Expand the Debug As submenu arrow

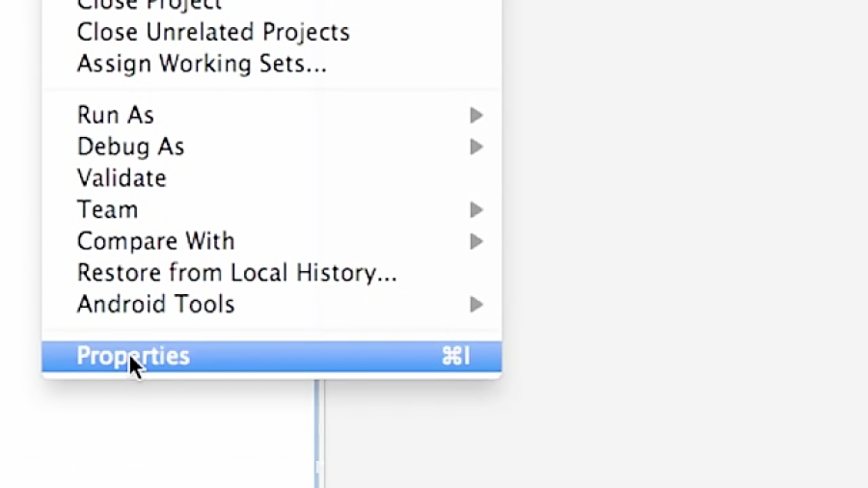click(476, 147)
